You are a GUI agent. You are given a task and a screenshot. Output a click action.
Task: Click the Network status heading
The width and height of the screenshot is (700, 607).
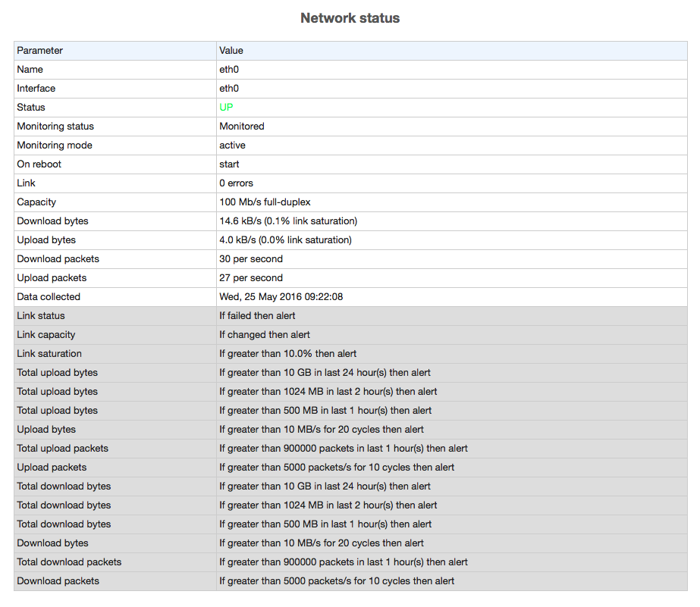point(350,18)
